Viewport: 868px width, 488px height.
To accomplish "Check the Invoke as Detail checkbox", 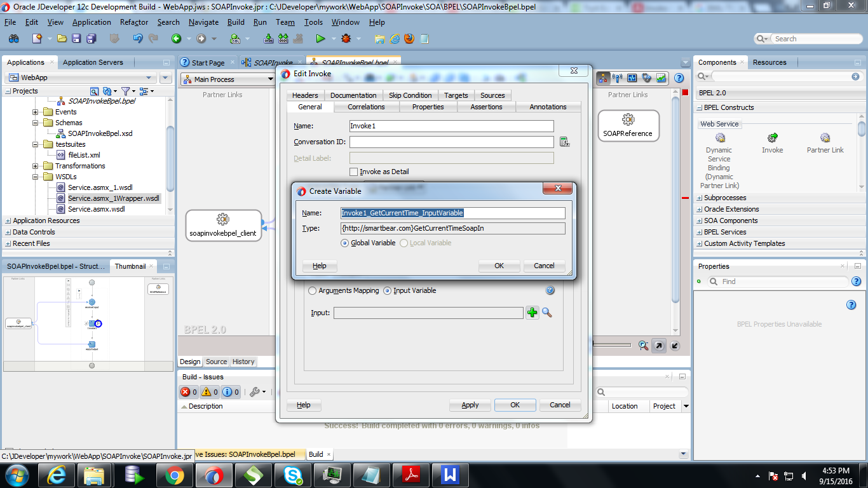I will pos(354,172).
